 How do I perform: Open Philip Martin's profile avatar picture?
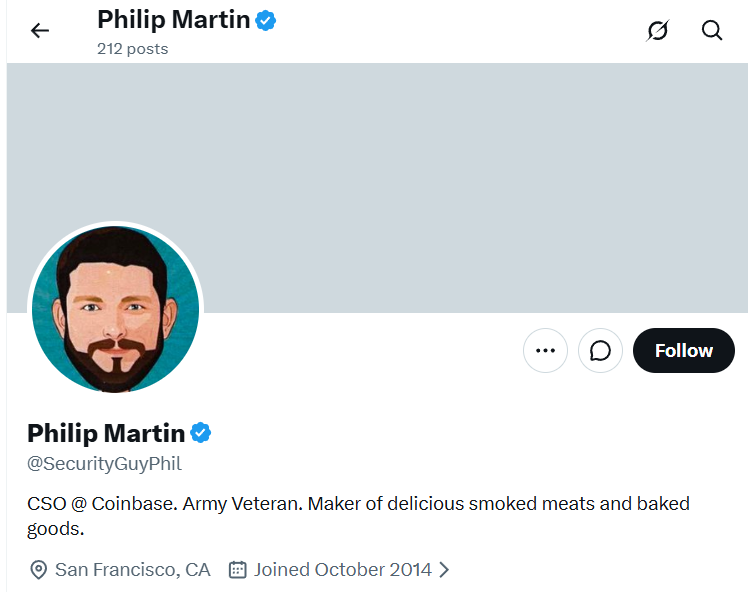[x=115, y=309]
